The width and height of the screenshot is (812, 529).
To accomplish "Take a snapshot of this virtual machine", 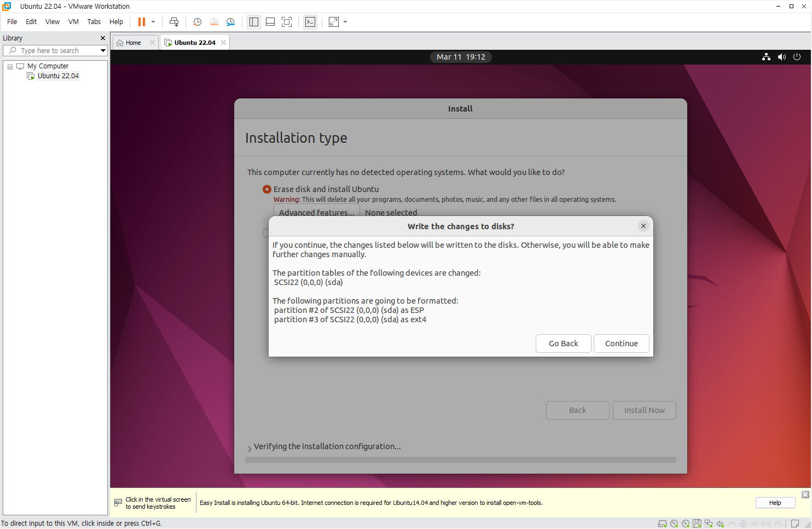I will tap(198, 22).
